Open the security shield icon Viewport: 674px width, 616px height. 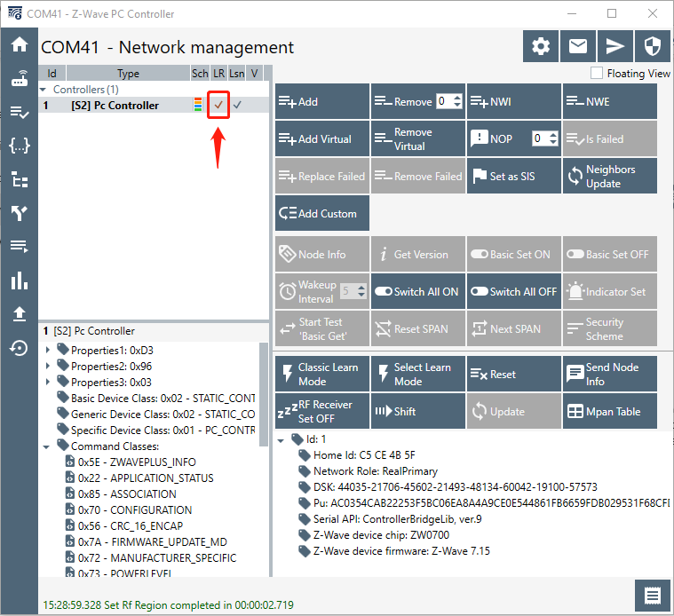pos(652,46)
